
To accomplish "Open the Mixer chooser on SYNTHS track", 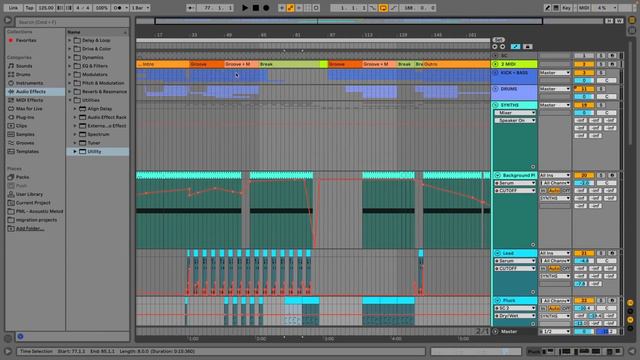I will point(515,113).
